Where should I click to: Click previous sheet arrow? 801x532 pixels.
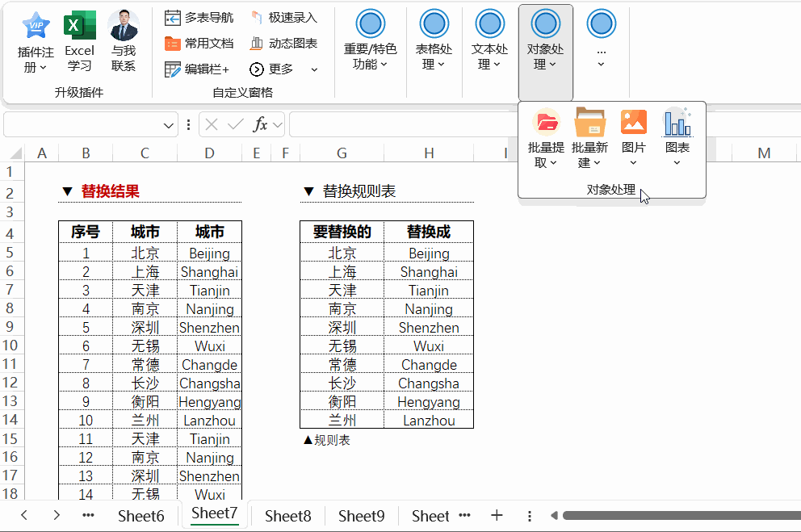pos(24,515)
